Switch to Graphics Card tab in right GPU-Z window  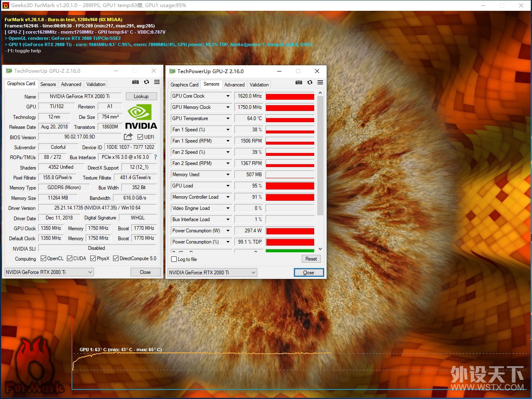tap(185, 85)
